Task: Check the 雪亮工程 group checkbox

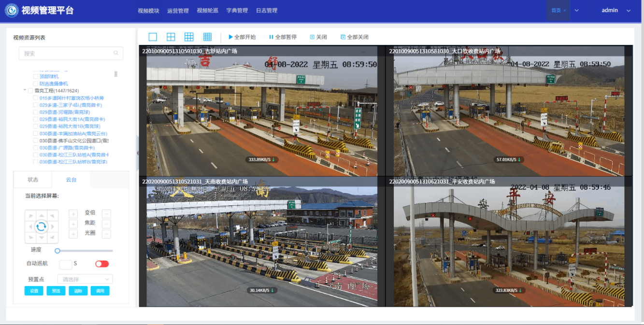Action: tap(30, 91)
